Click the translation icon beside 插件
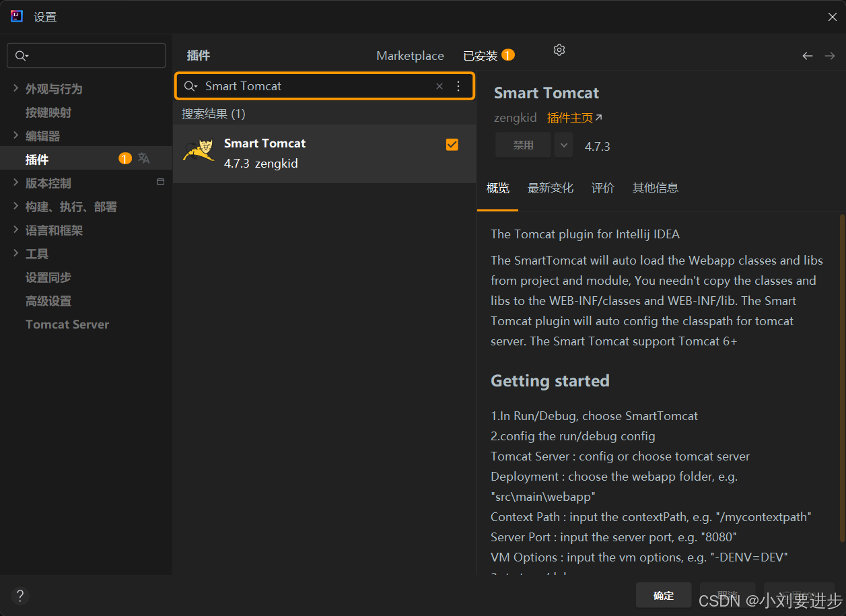This screenshot has height=616, width=846. (x=144, y=158)
